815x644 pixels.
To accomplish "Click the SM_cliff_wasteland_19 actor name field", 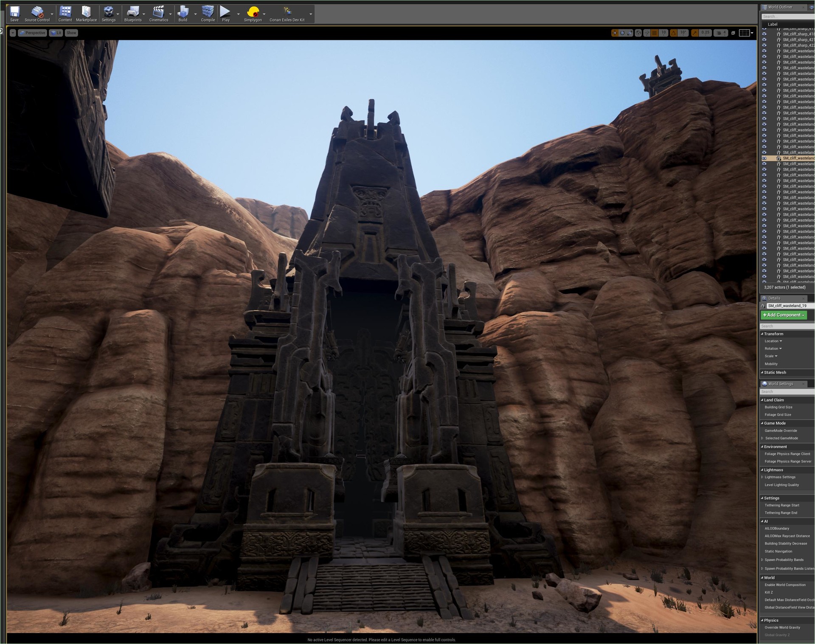I will 790,306.
